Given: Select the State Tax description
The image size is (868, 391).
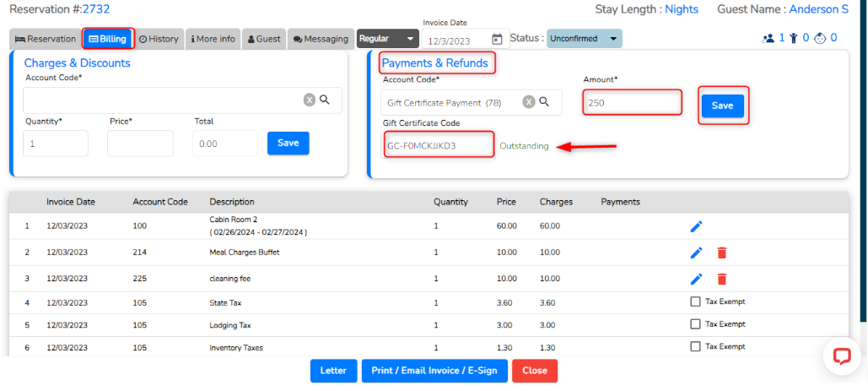Looking at the screenshot, I should pyautogui.click(x=225, y=303).
